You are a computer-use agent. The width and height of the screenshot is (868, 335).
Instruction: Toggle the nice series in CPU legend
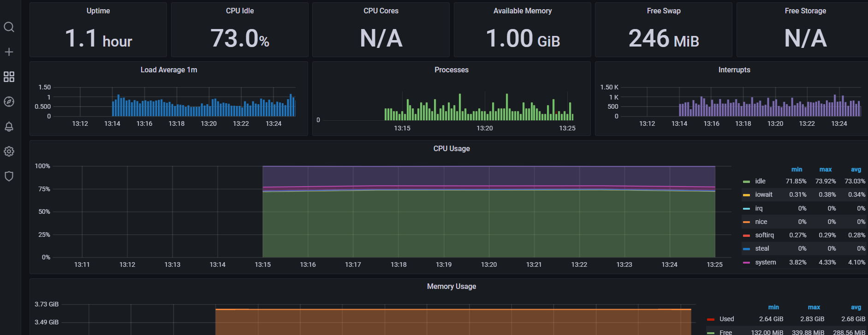point(761,222)
